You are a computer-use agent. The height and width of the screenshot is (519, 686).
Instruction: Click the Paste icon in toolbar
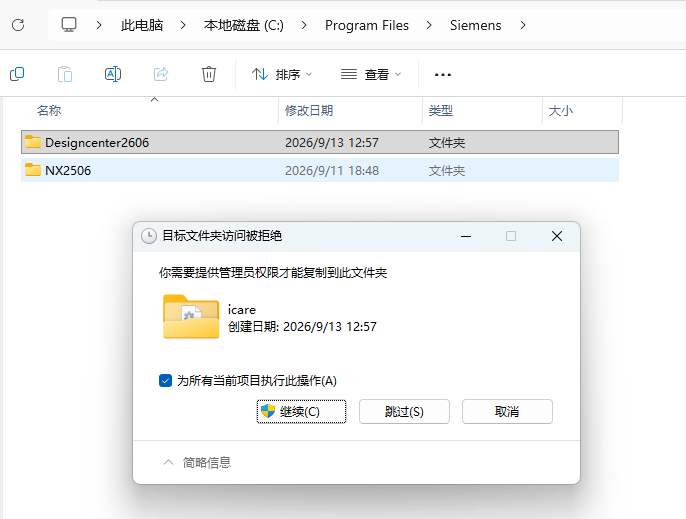65,74
